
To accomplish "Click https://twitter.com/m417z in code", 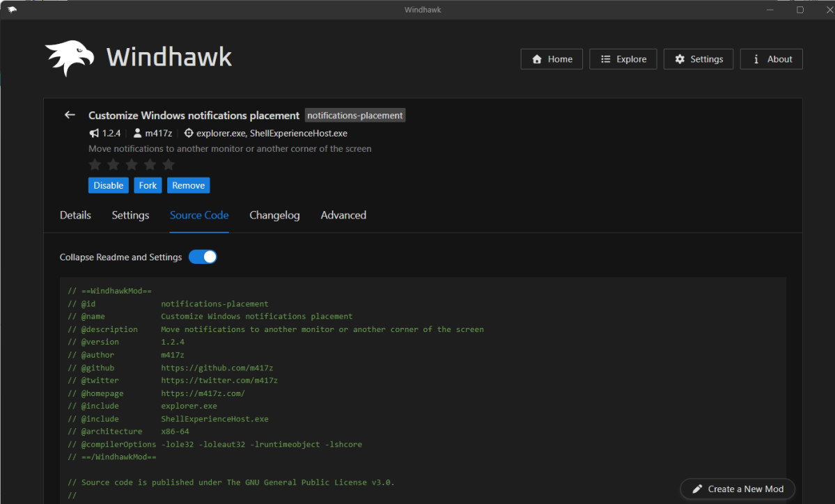I will (219, 380).
